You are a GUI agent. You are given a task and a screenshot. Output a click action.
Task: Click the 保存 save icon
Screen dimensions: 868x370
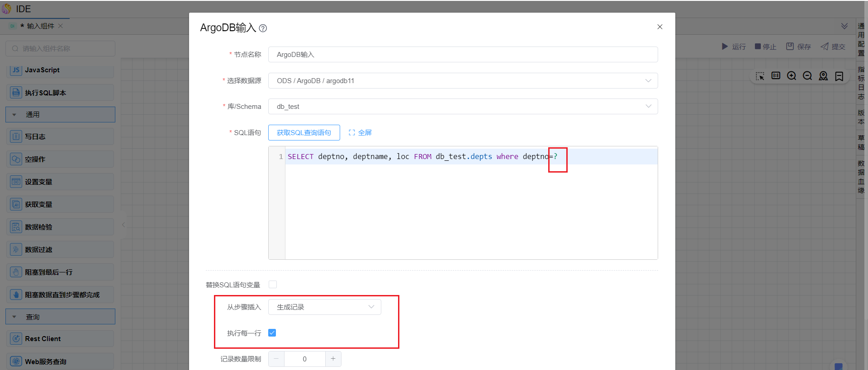tap(790, 47)
